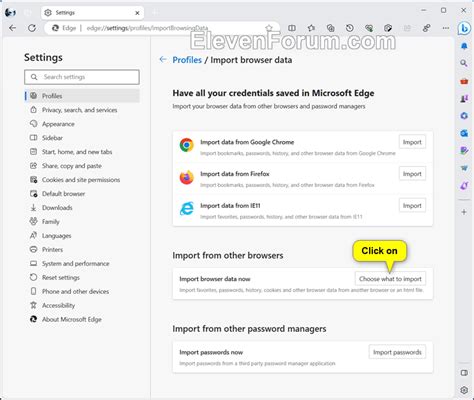Open Outlook in the sidebar
Viewport: 474px width, 400px height.
[x=464, y=133]
